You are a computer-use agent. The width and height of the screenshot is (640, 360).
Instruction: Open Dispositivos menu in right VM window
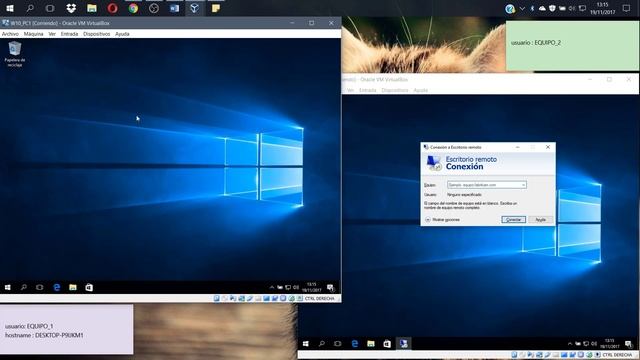[395, 90]
